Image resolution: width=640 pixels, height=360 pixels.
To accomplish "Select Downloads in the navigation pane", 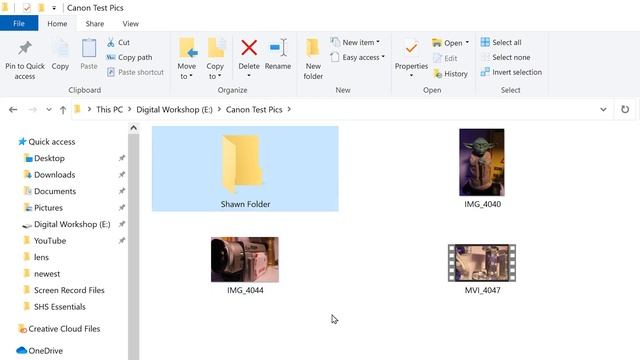I will (x=49, y=175).
